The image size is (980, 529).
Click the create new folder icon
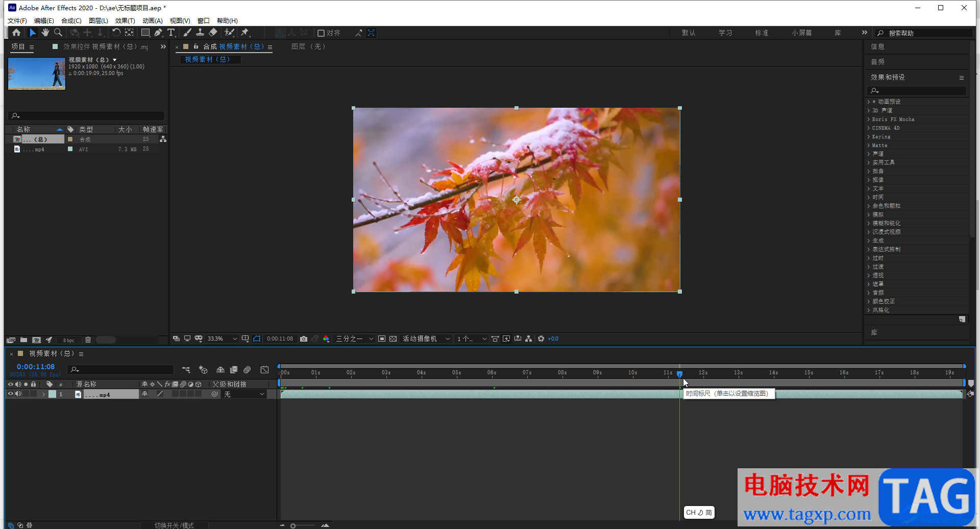(23, 340)
